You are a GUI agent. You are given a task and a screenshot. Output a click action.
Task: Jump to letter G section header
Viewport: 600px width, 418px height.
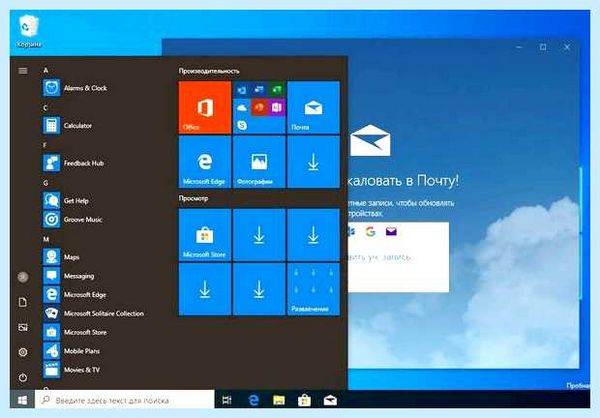[x=46, y=183]
